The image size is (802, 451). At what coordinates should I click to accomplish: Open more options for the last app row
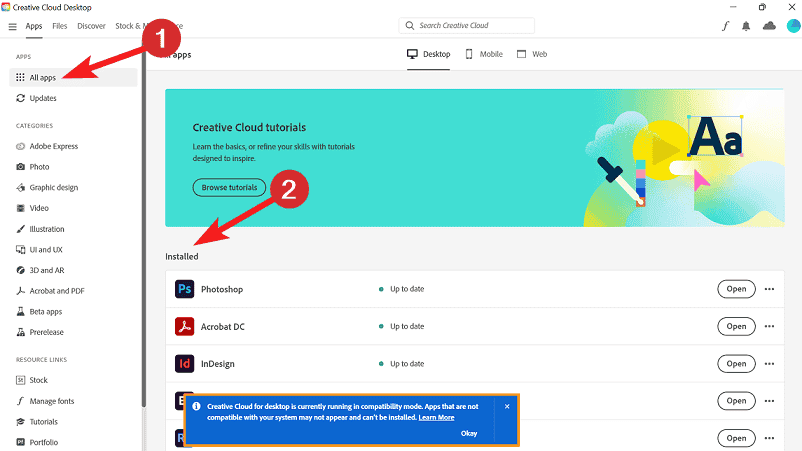[x=769, y=438]
